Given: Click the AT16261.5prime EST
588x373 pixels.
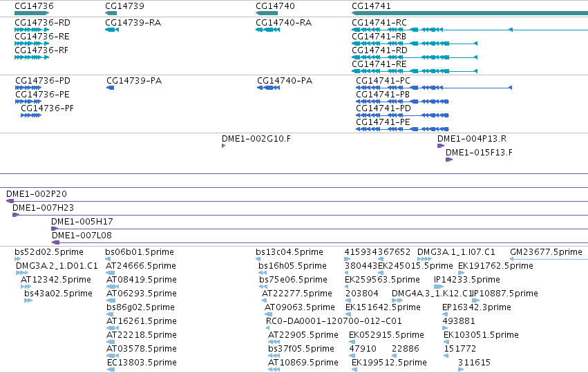Looking at the screenshot, I should [x=142, y=321].
